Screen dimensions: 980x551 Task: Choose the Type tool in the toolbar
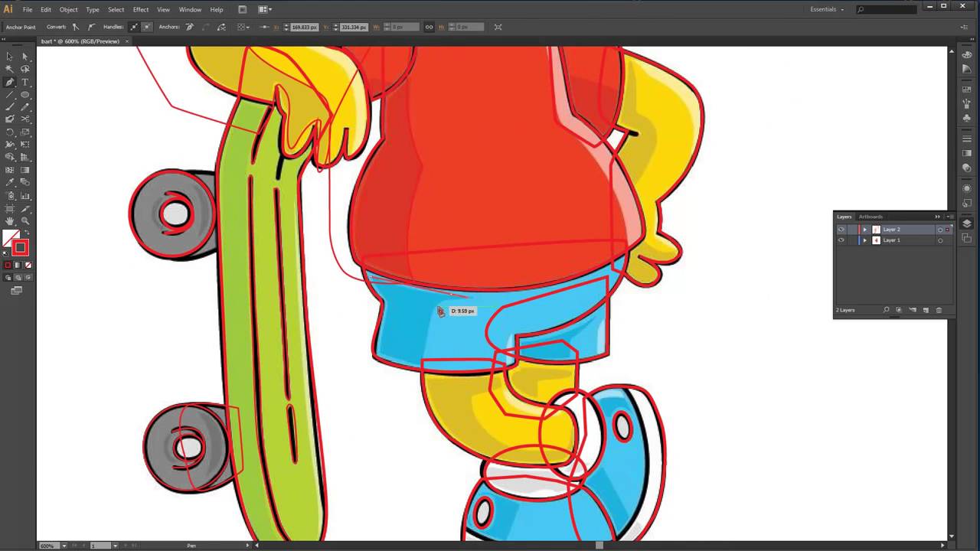coord(25,82)
